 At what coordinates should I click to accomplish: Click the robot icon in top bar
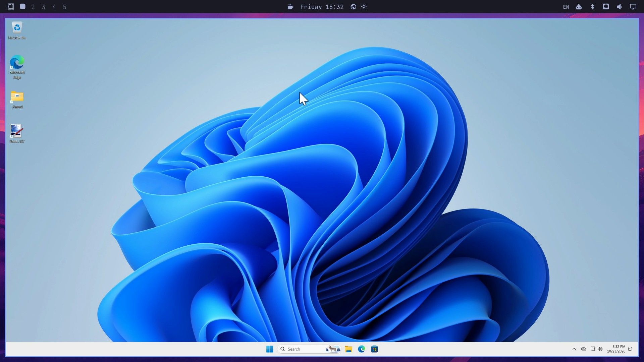coord(579,7)
